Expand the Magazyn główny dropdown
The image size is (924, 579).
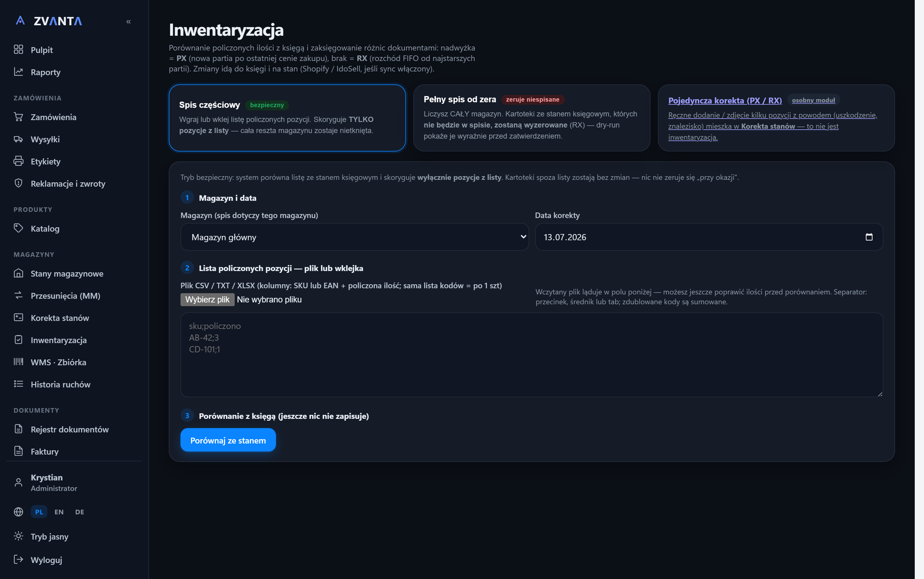click(x=355, y=237)
